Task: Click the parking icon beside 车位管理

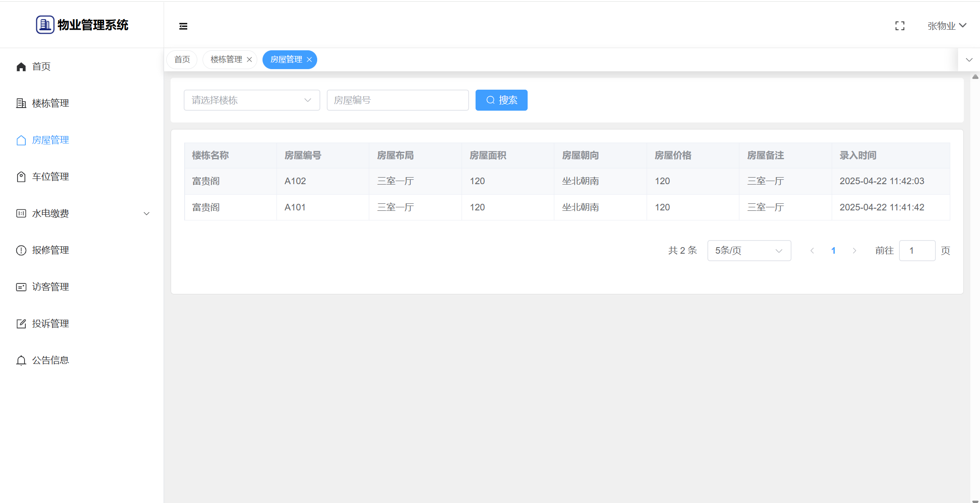Action: pyautogui.click(x=21, y=177)
